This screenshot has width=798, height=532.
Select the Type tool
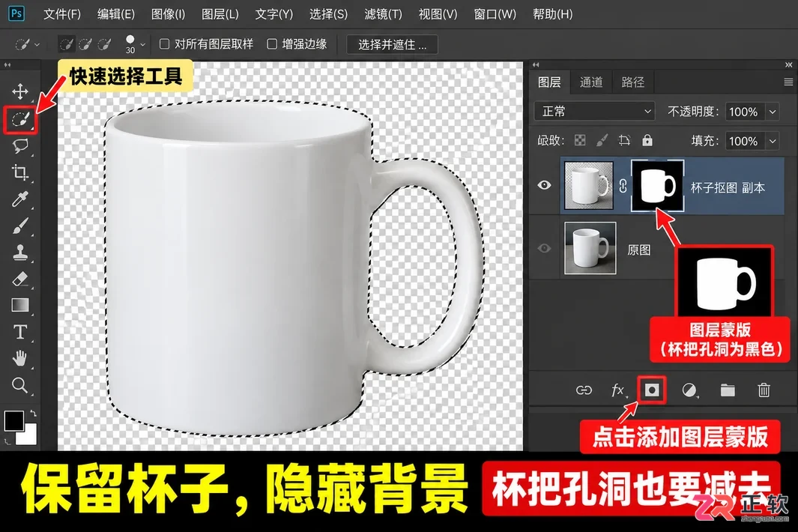[x=19, y=332]
